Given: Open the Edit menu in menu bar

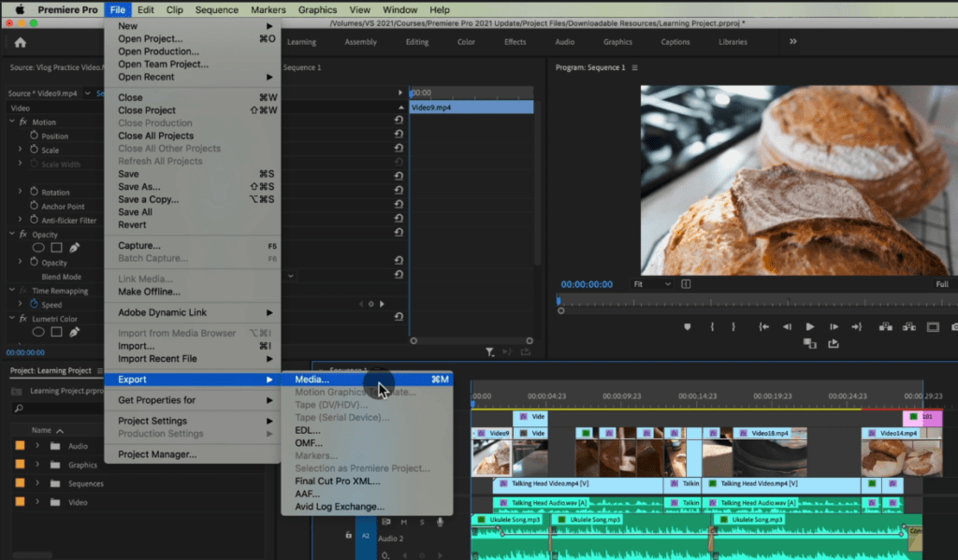Looking at the screenshot, I should click(145, 9).
